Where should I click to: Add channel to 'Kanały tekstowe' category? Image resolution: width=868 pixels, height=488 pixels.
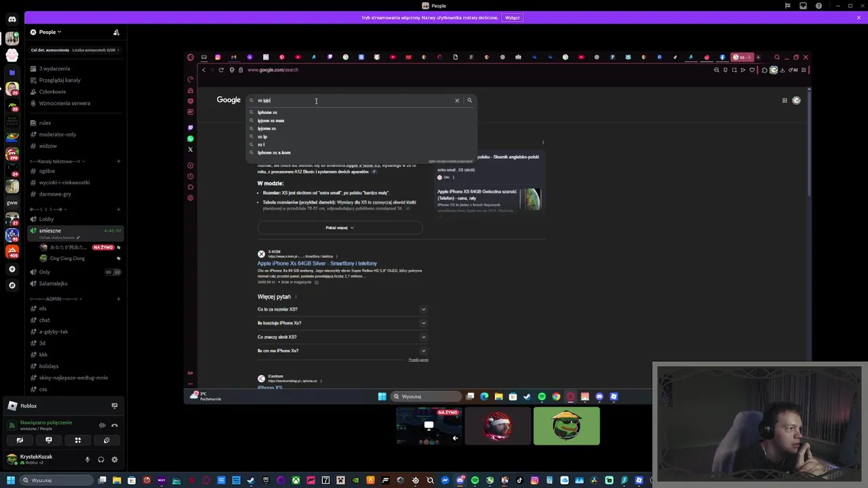(118, 161)
